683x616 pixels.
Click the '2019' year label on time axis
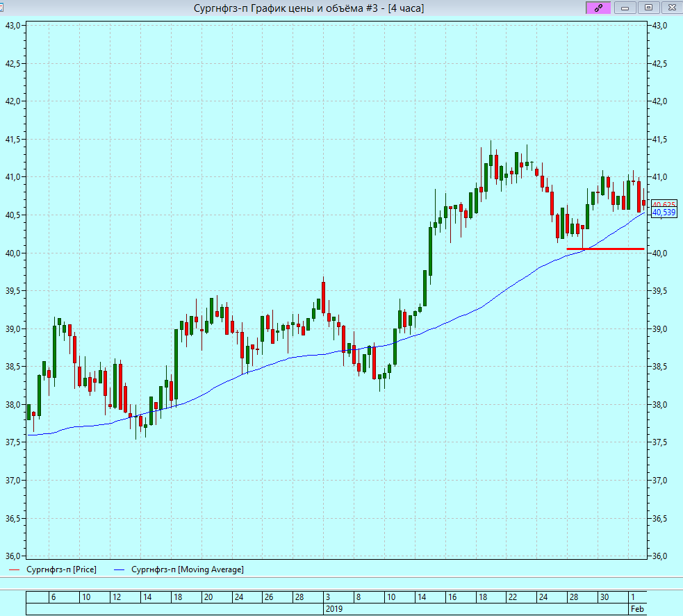tap(334, 608)
